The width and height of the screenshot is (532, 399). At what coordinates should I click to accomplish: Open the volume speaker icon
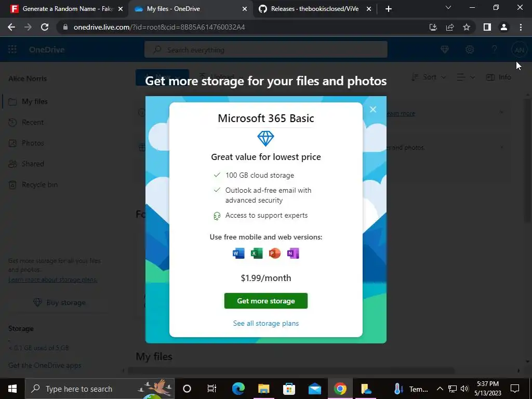point(464,389)
